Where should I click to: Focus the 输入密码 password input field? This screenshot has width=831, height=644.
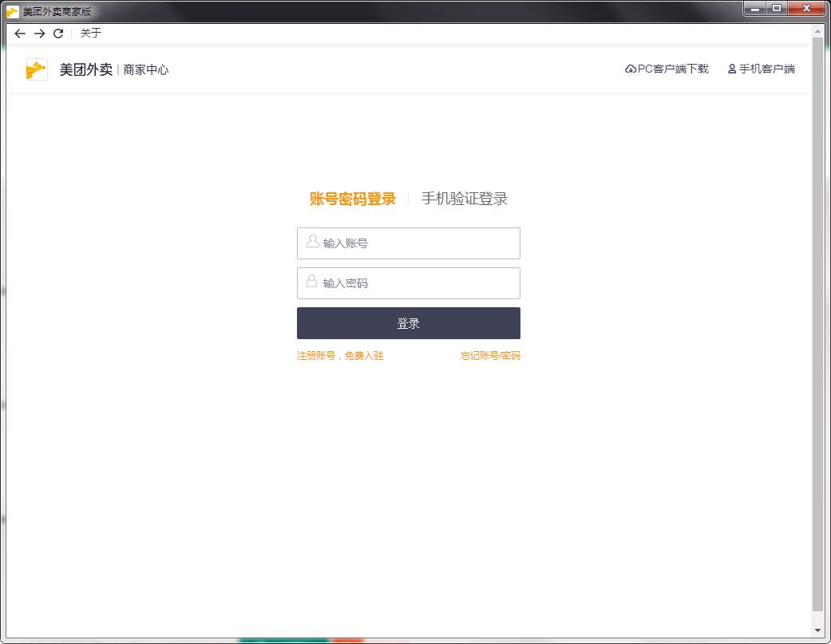[x=408, y=282]
